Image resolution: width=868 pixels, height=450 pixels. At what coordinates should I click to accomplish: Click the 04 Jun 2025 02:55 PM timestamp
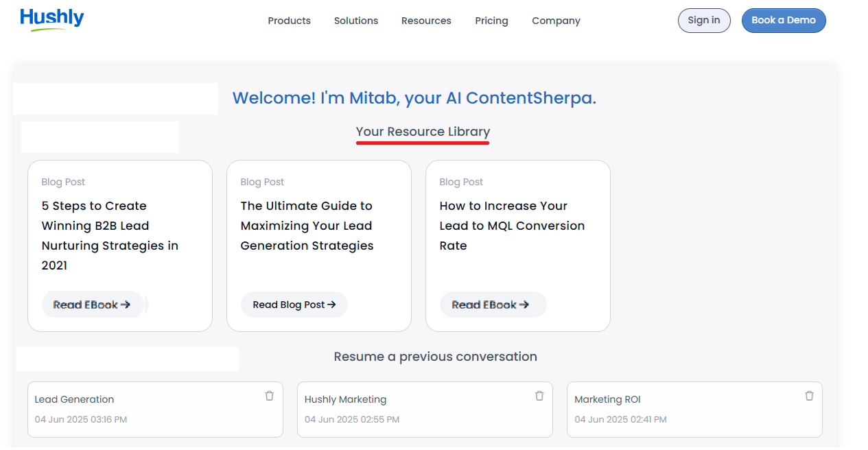point(352,419)
